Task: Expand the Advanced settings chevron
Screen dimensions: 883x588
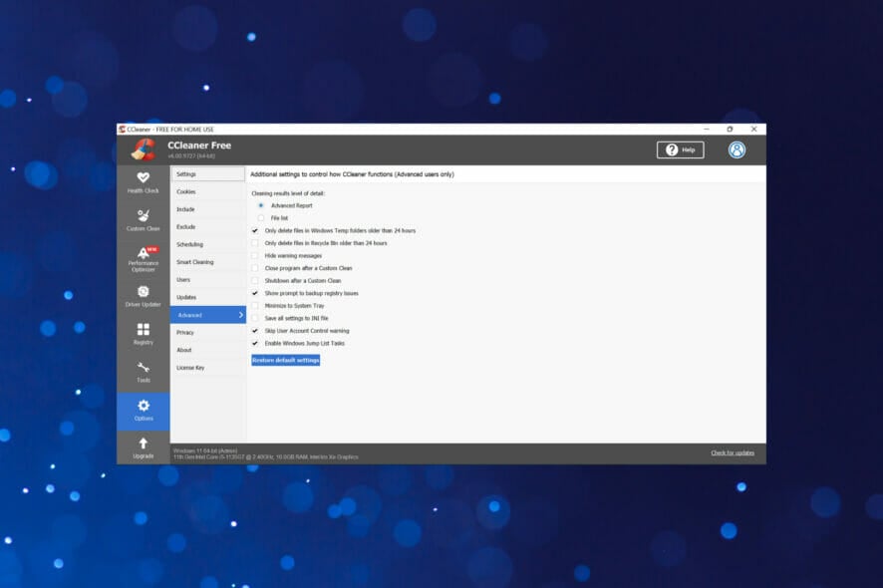Action: (239, 314)
